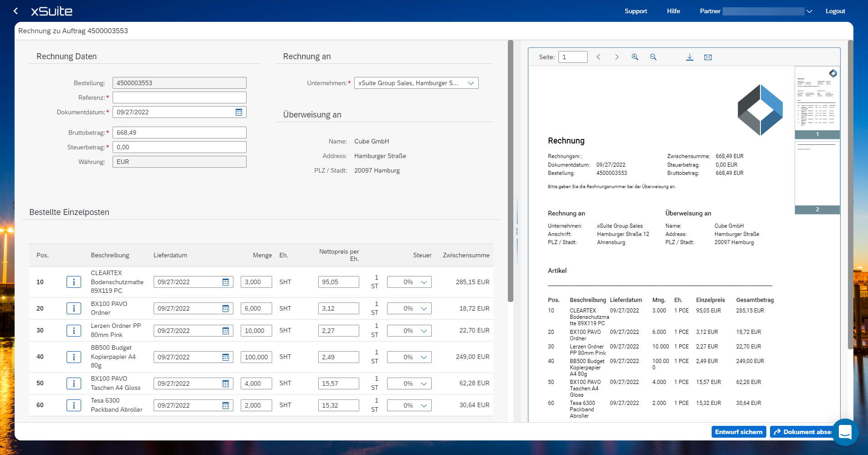Open info for position 10 CLEARTEX
Image resolution: width=868 pixels, height=455 pixels.
pos(74,282)
